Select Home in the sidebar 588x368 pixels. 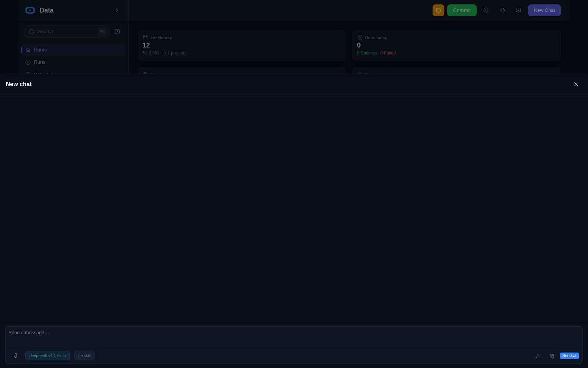pyautogui.click(x=73, y=50)
